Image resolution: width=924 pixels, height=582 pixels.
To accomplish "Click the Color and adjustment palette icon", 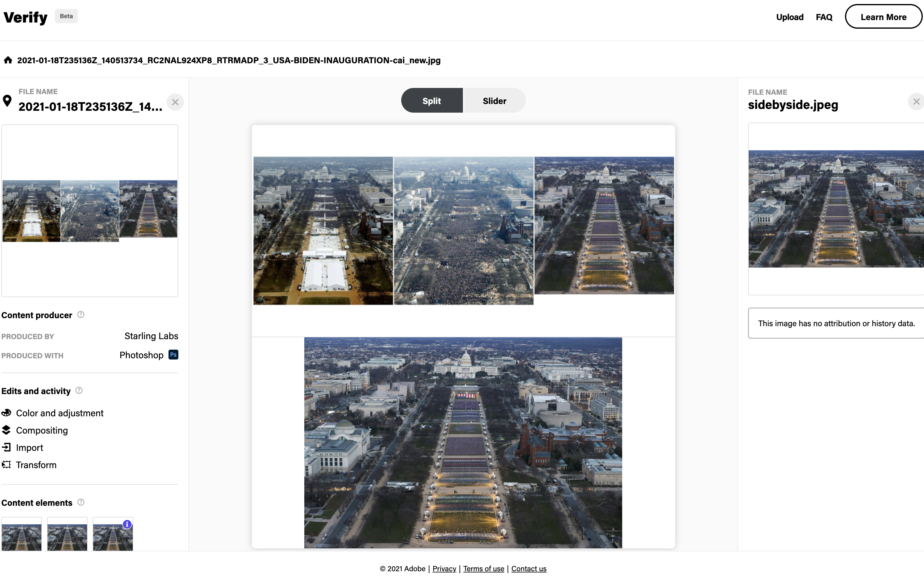I will [x=6, y=413].
